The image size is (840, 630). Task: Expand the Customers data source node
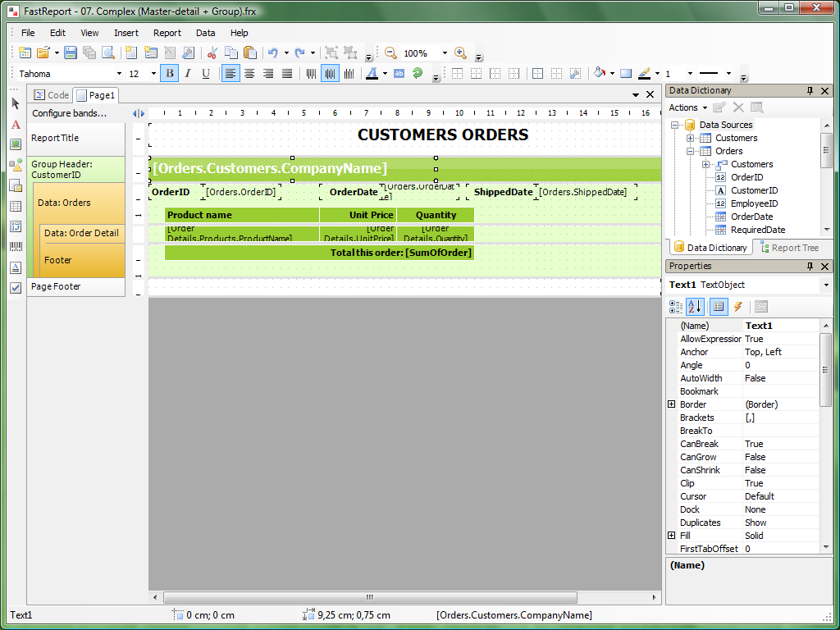691,138
